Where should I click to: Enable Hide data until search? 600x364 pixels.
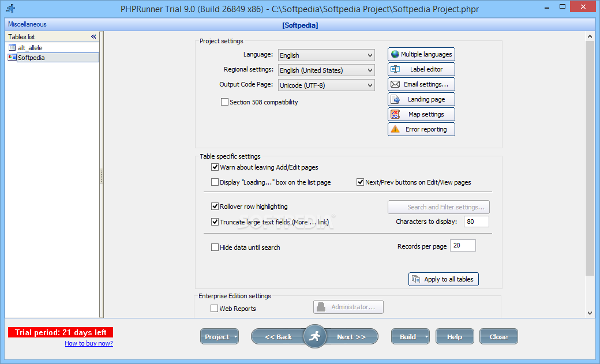point(215,247)
